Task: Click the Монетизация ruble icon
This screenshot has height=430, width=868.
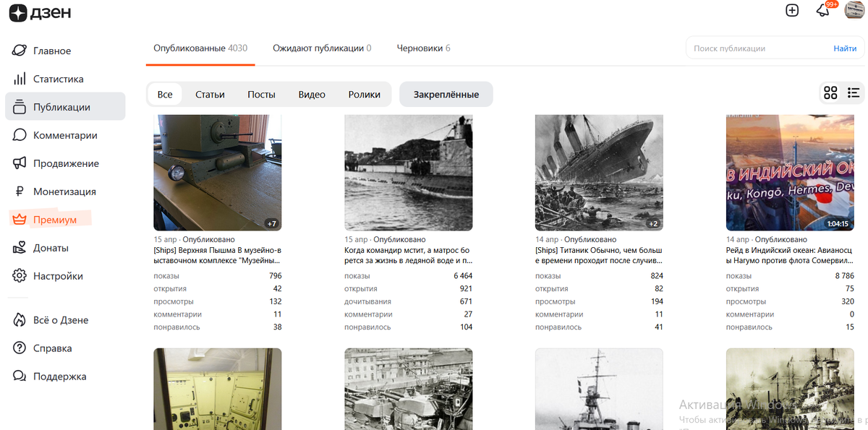Action: tap(20, 192)
